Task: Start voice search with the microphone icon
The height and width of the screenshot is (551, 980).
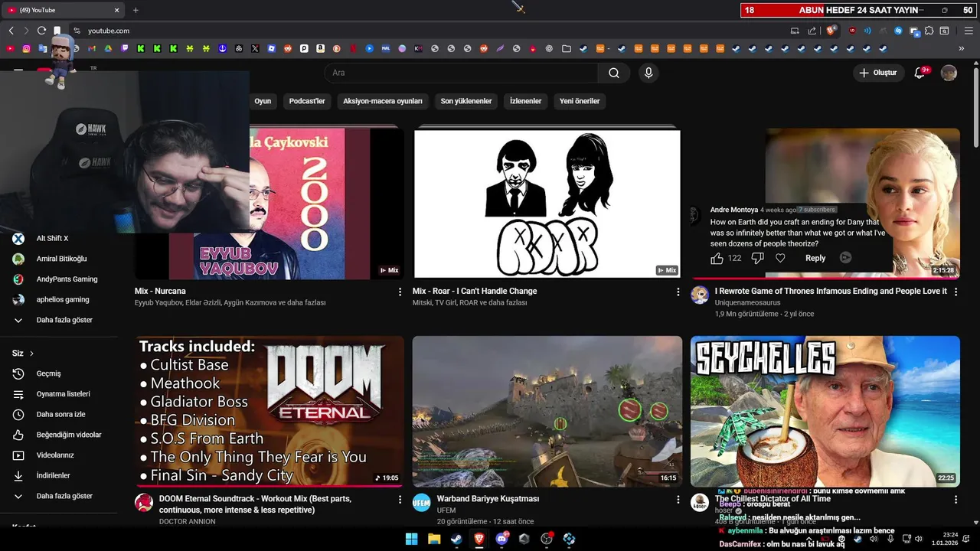Action: pyautogui.click(x=648, y=73)
